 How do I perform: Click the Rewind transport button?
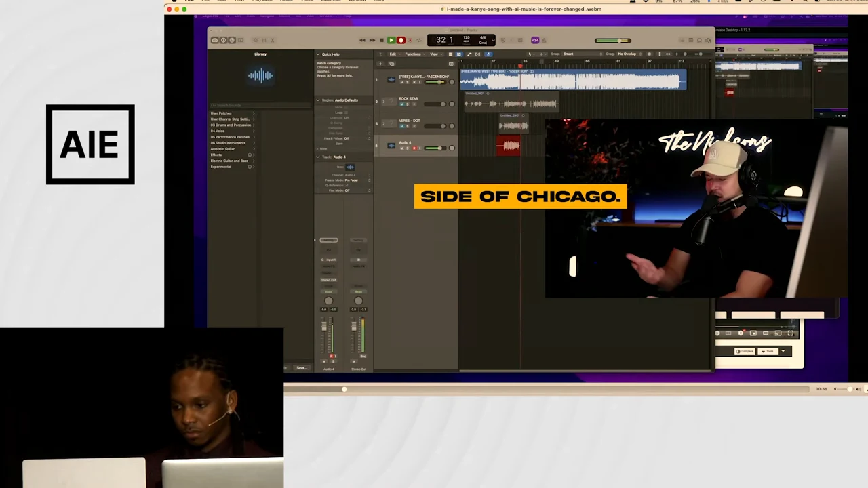click(x=362, y=40)
